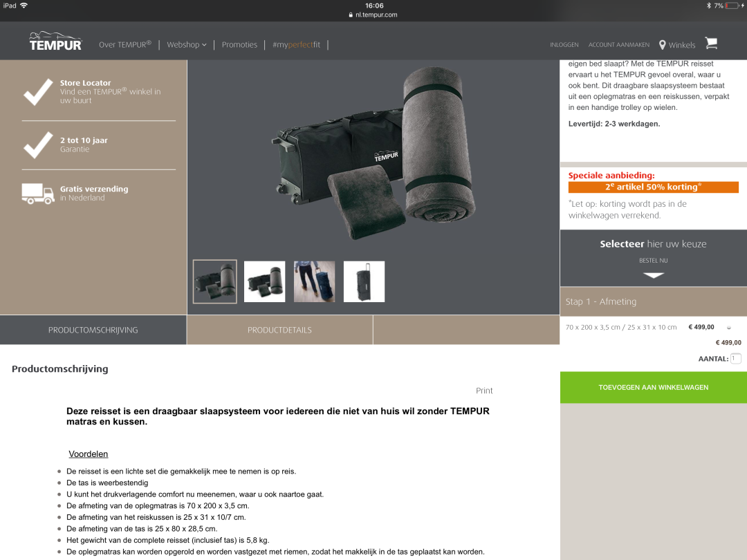Click the TEMPUR logo
This screenshot has height=560, width=747.
pos(55,41)
